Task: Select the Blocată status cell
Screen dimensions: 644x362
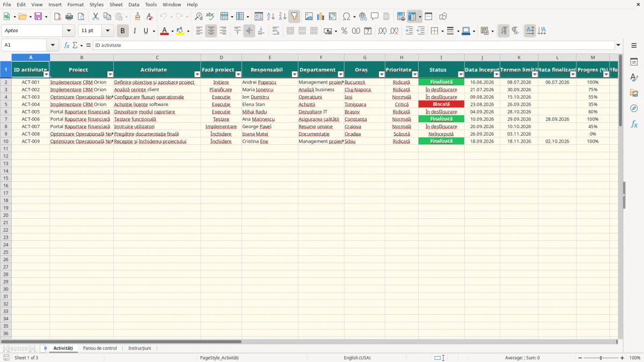Action: pyautogui.click(x=441, y=104)
